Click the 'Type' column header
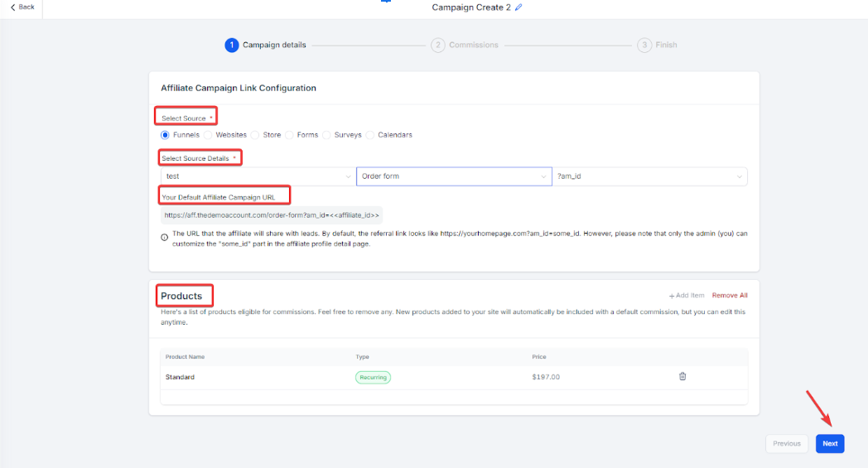This screenshot has height=468, width=868. [x=362, y=357]
